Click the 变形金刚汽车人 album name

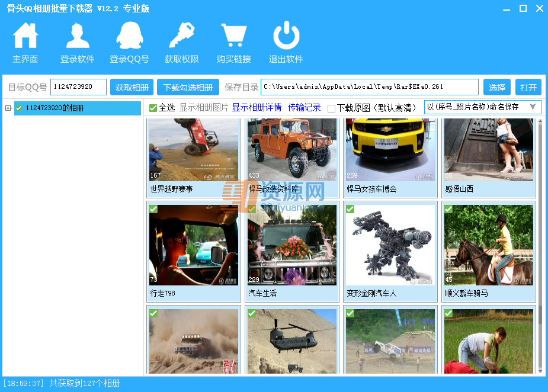pyautogui.click(x=371, y=294)
